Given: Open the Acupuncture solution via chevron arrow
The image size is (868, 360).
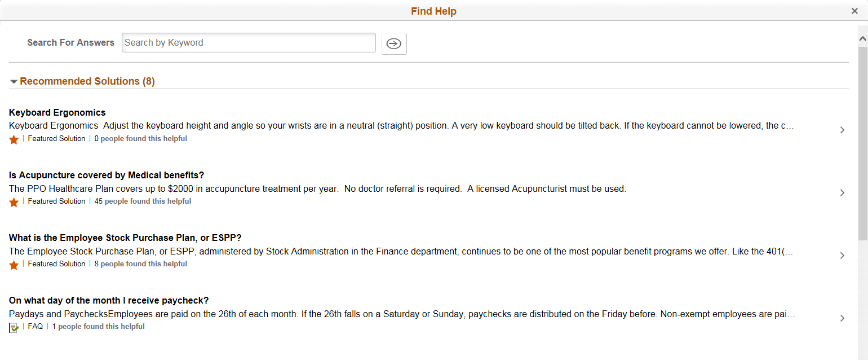Looking at the screenshot, I should click(842, 192).
